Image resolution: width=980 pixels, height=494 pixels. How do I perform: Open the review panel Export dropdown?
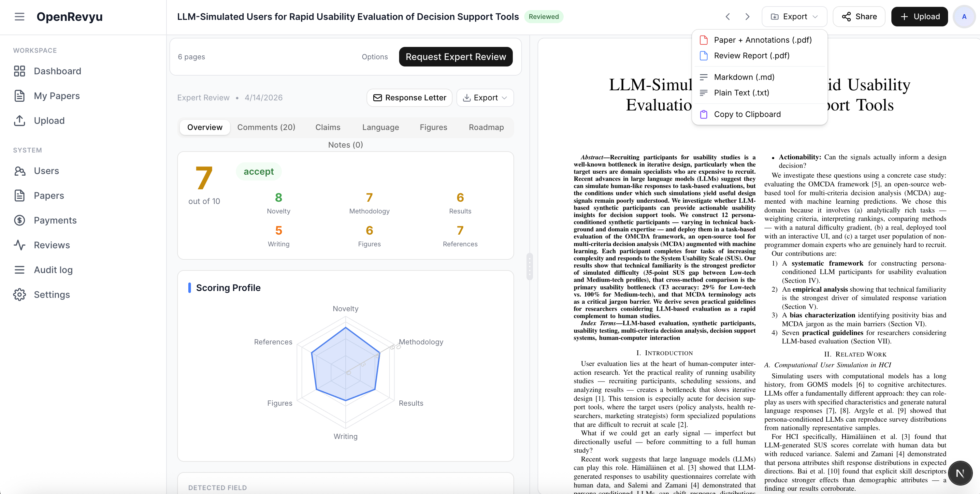pos(485,98)
